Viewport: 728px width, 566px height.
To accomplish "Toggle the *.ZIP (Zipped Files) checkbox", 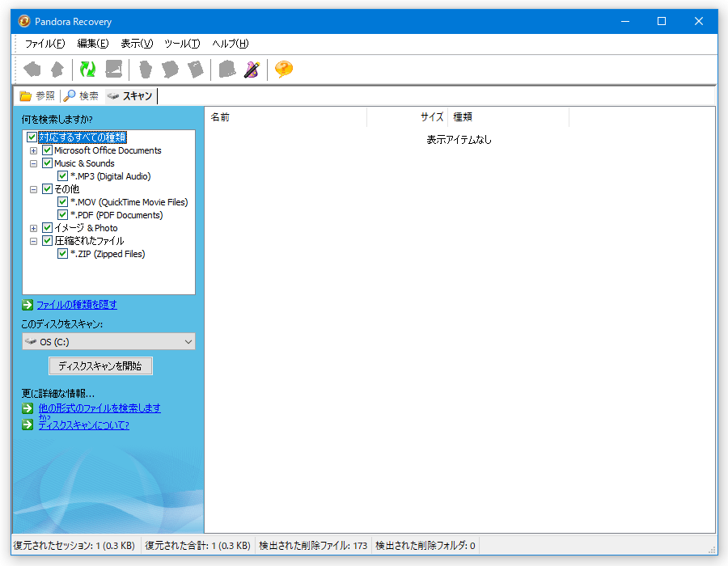I will coord(62,254).
